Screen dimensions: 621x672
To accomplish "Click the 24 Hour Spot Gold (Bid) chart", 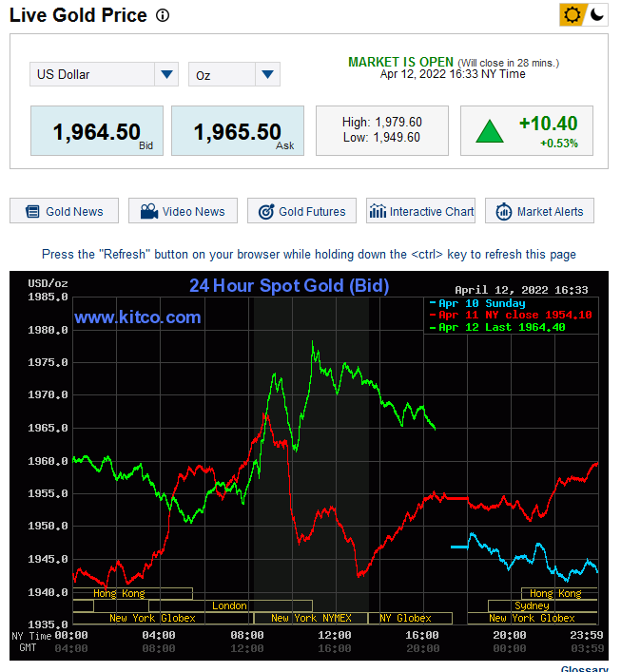I will point(309,465).
